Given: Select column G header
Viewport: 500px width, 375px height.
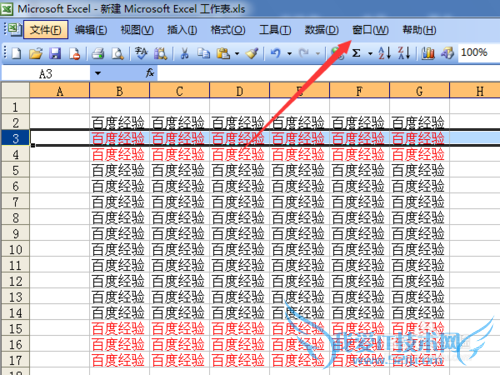Looking at the screenshot, I should pyautogui.click(x=419, y=91).
